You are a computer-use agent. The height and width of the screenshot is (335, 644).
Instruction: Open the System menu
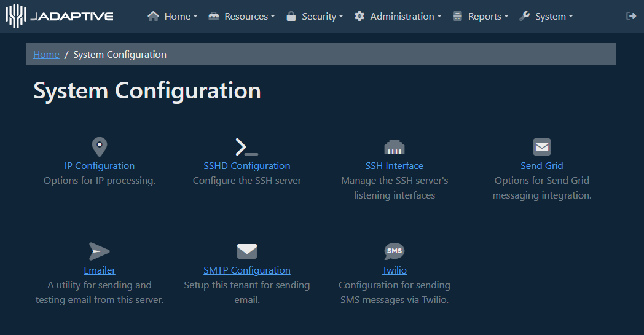(546, 17)
